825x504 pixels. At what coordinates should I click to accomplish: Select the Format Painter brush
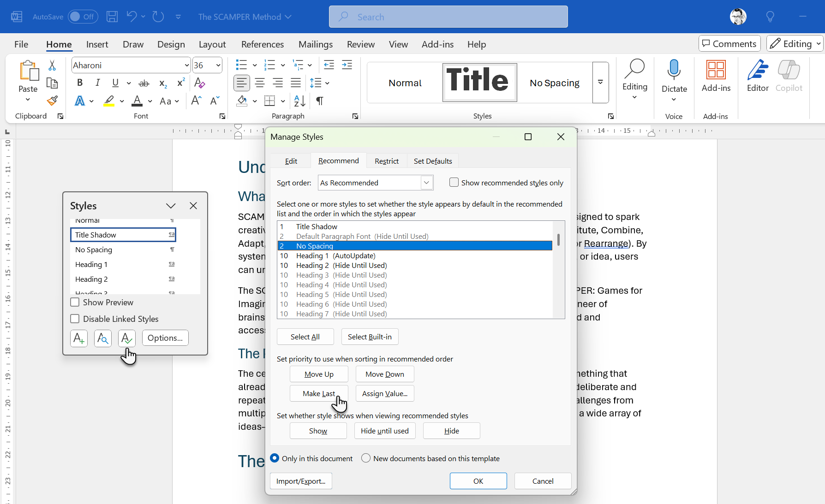[52, 101]
